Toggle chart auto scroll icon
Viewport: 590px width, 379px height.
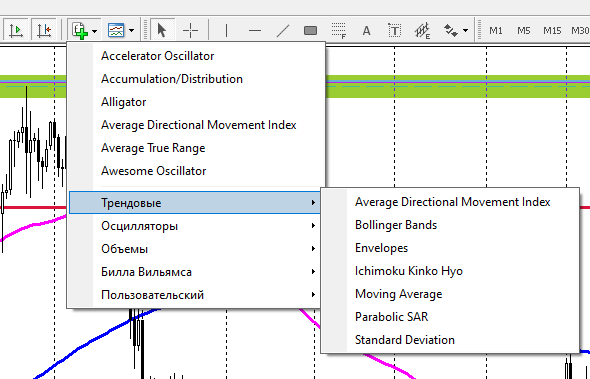[x=16, y=30]
